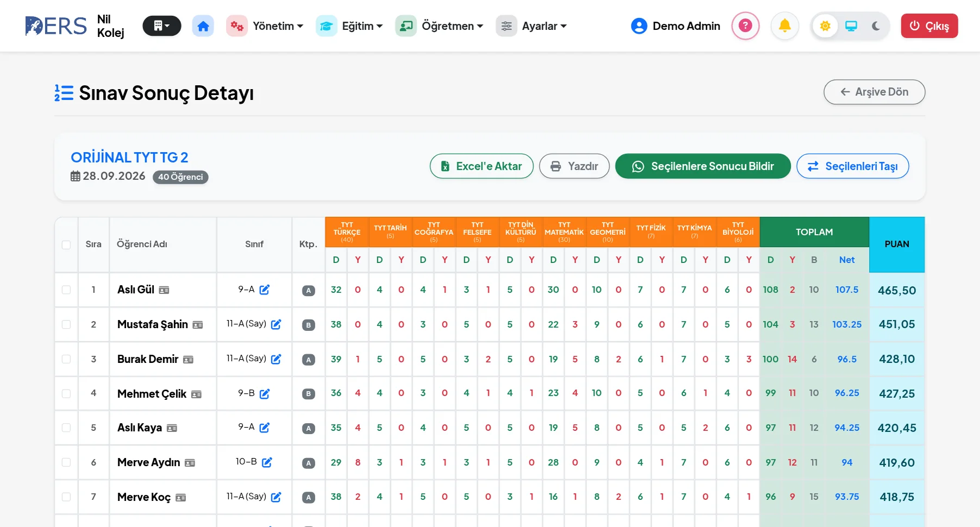Open report card icon beside Burak Demir
This screenshot has width=980, height=527.
tap(188, 360)
